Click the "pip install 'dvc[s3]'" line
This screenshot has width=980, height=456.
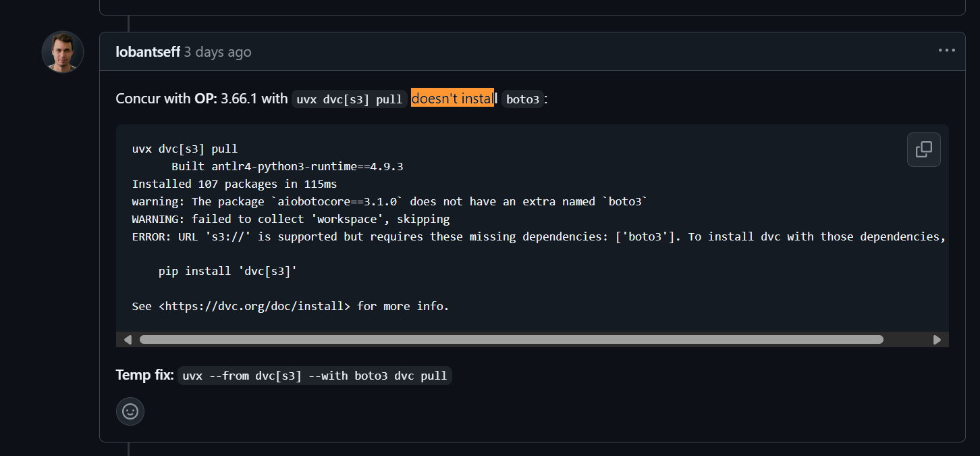[x=227, y=271]
